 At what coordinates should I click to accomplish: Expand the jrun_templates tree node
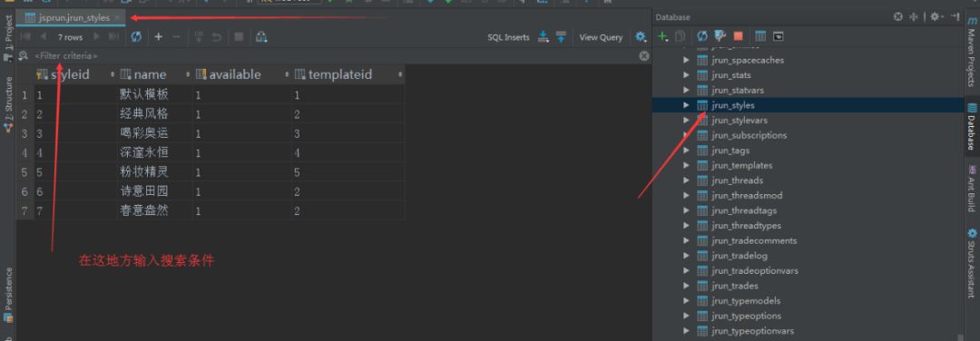coord(686,165)
